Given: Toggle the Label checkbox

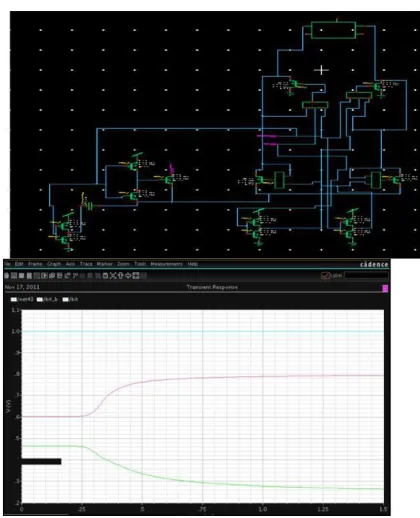Looking at the screenshot, I should (325, 276).
